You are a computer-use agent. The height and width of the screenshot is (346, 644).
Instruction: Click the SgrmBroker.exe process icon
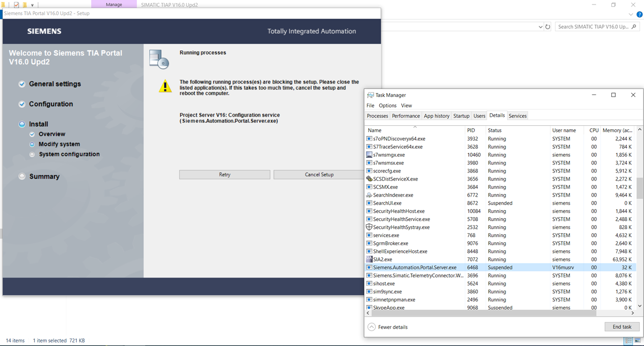[x=369, y=243]
